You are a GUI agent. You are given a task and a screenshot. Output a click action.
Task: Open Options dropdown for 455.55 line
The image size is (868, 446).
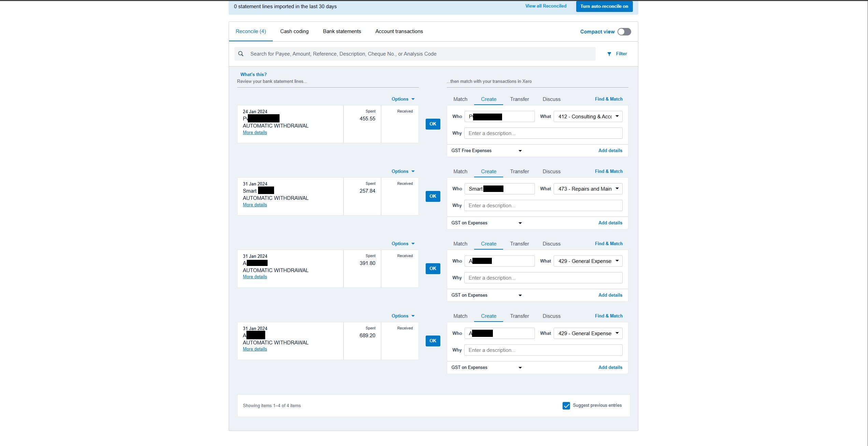tap(403, 99)
